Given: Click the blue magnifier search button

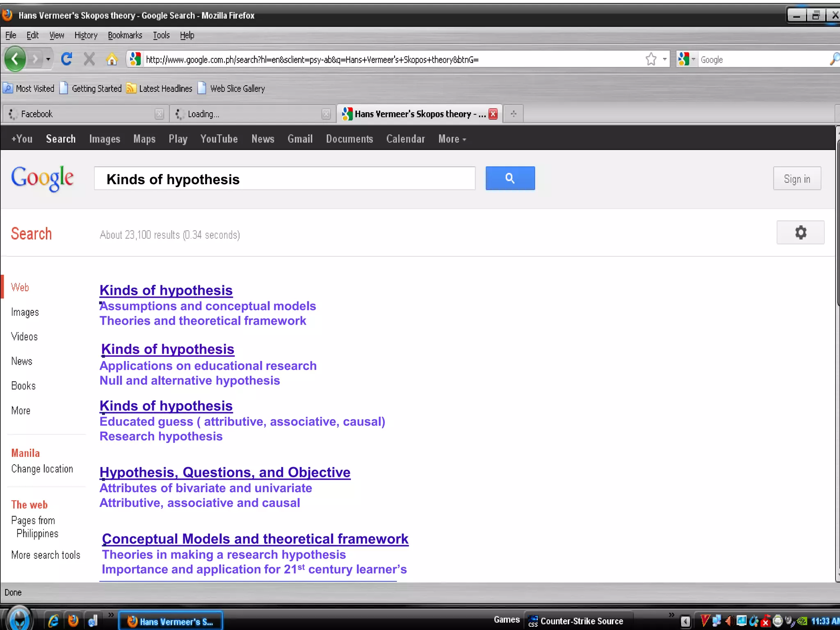Looking at the screenshot, I should (510, 178).
